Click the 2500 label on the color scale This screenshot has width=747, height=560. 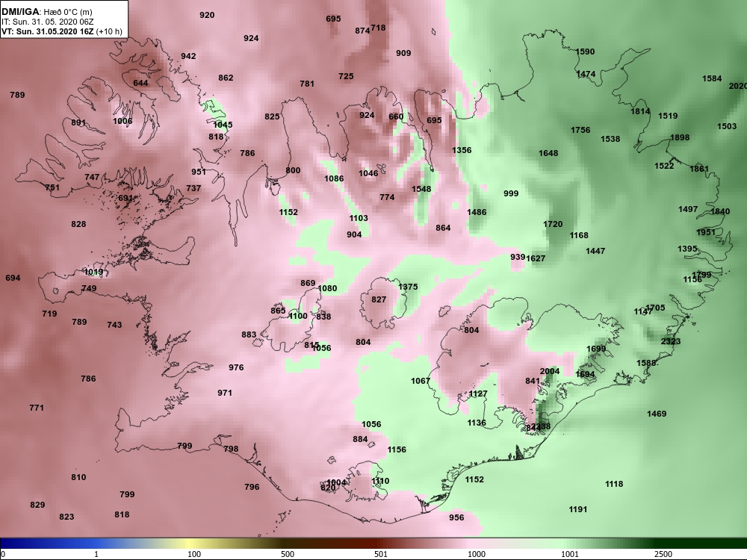(663, 554)
